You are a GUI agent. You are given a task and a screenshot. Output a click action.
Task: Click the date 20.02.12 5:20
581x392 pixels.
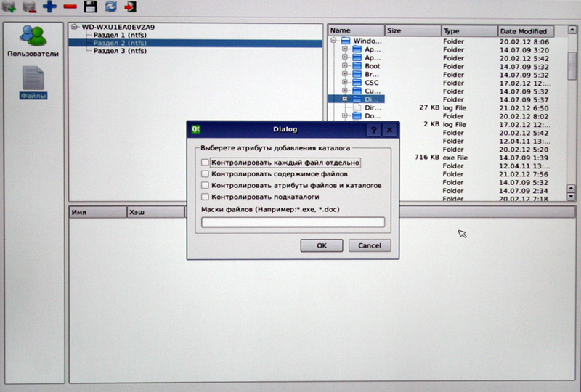524,150
